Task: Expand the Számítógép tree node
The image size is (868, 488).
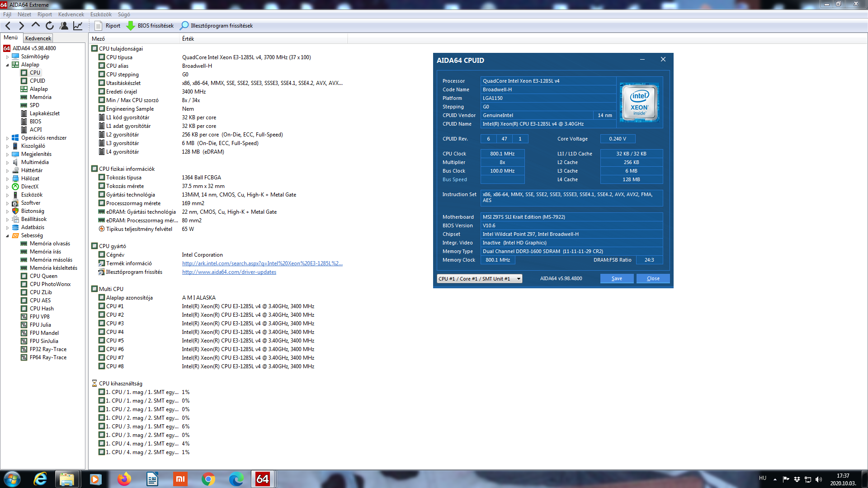Action: tap(7, 57)
